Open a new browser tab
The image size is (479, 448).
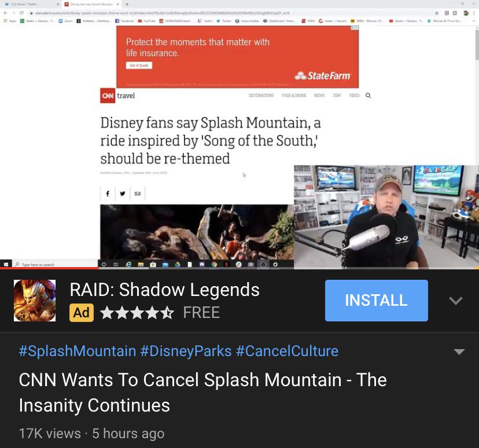coord(127,4)
